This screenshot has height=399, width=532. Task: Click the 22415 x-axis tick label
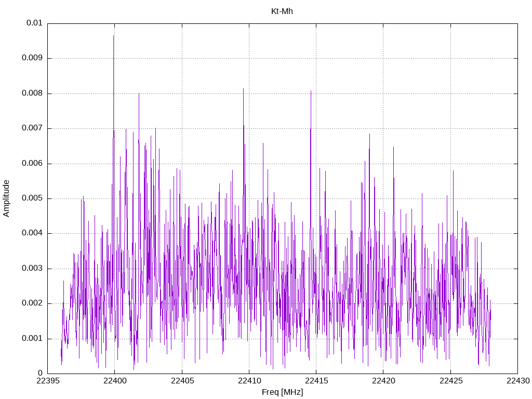[x=316, y=381]
